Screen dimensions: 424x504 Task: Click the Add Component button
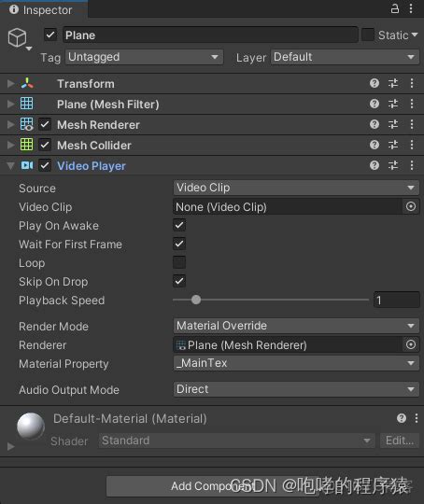tap(212, 486)
